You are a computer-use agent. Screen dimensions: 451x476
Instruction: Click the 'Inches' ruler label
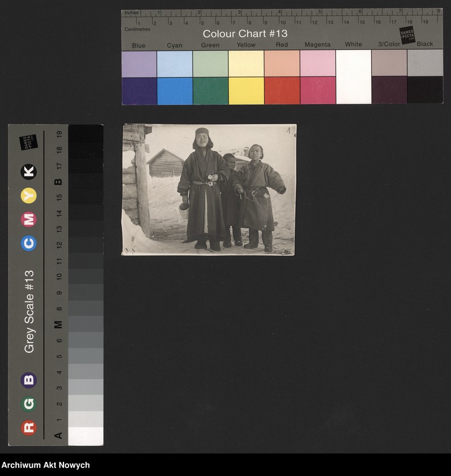(x=131, y=12)
